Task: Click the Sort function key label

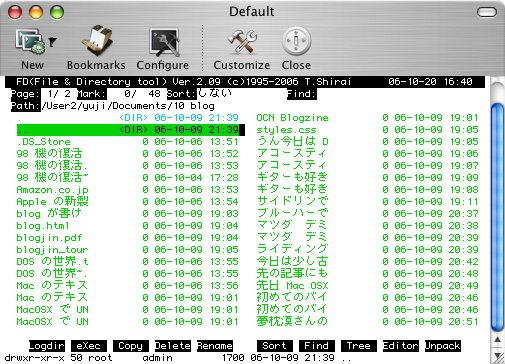Action: coord(275,346)
